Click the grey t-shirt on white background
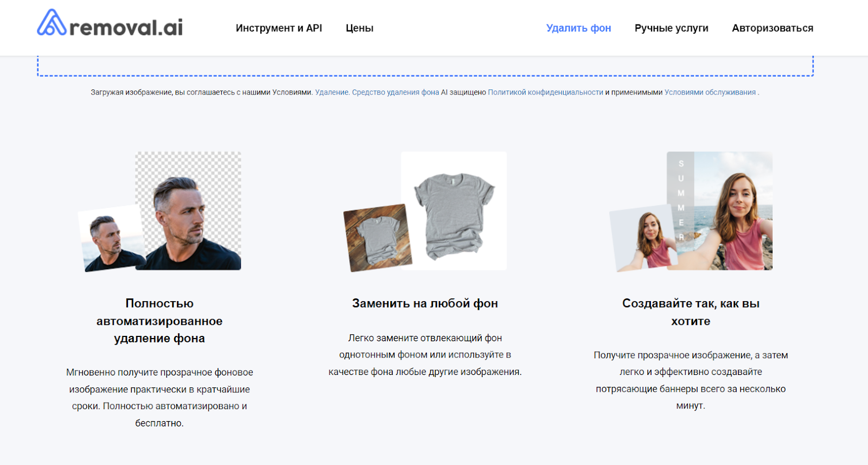 coord(456,212)
